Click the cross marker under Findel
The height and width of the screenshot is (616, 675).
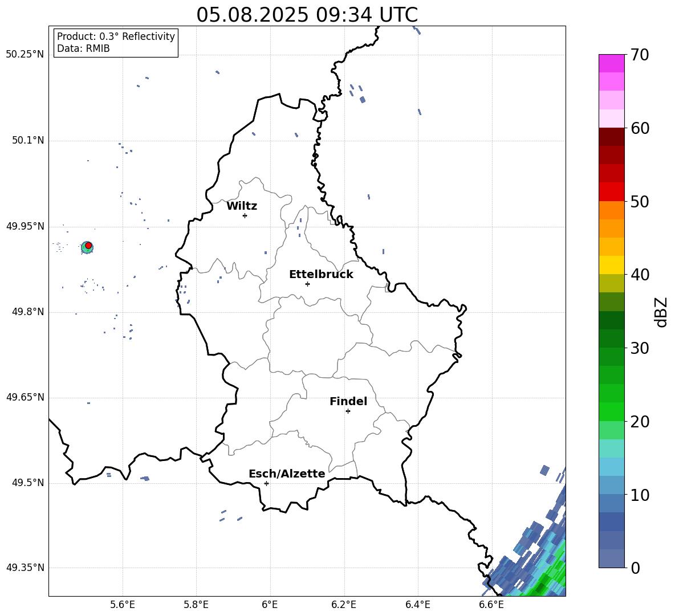click(348, 411)
